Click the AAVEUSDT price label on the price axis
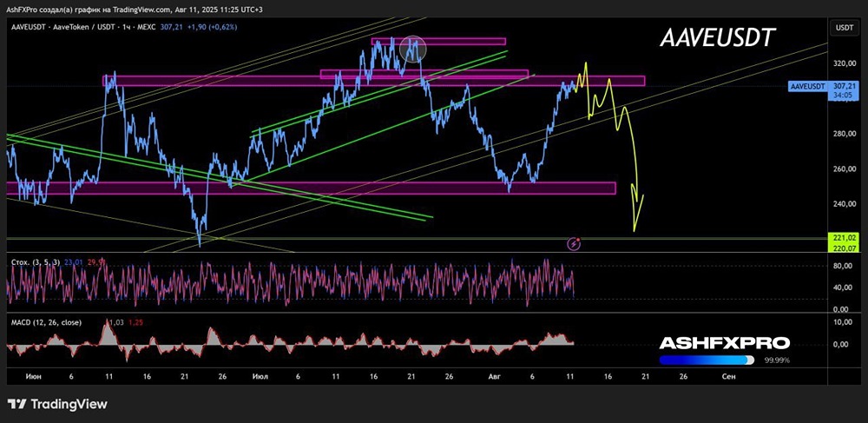Viewport: 868px width, 423px height. point(807,86)
